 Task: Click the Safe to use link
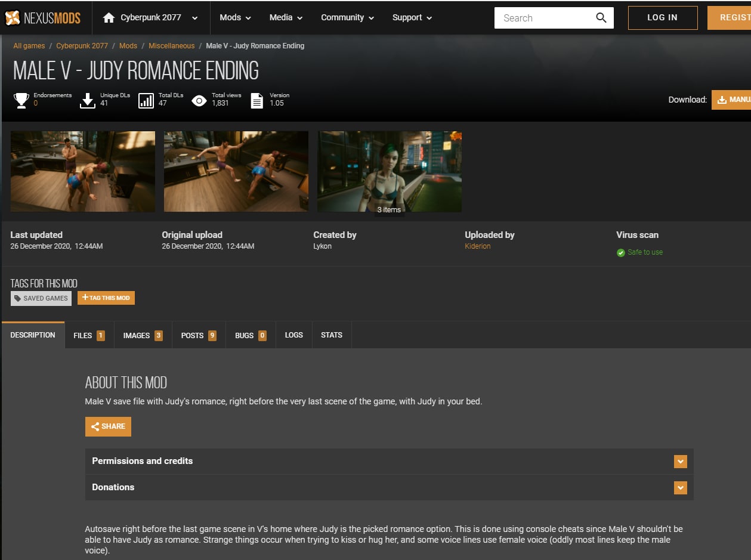645,252
